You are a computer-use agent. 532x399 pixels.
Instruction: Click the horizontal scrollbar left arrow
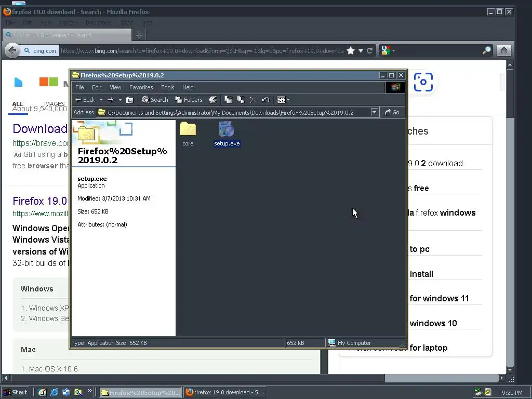(6, 378)
